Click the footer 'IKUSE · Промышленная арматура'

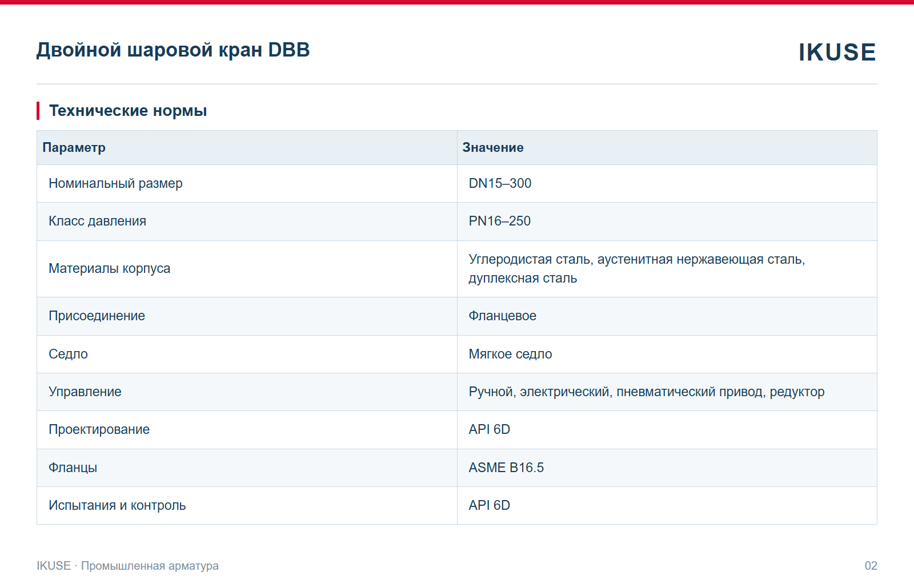[128, 566]
